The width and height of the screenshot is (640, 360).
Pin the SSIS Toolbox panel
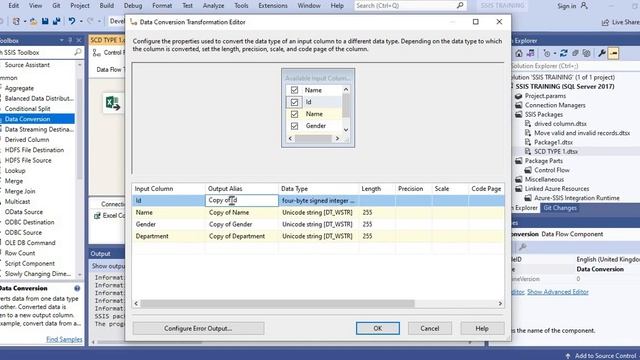70,40
